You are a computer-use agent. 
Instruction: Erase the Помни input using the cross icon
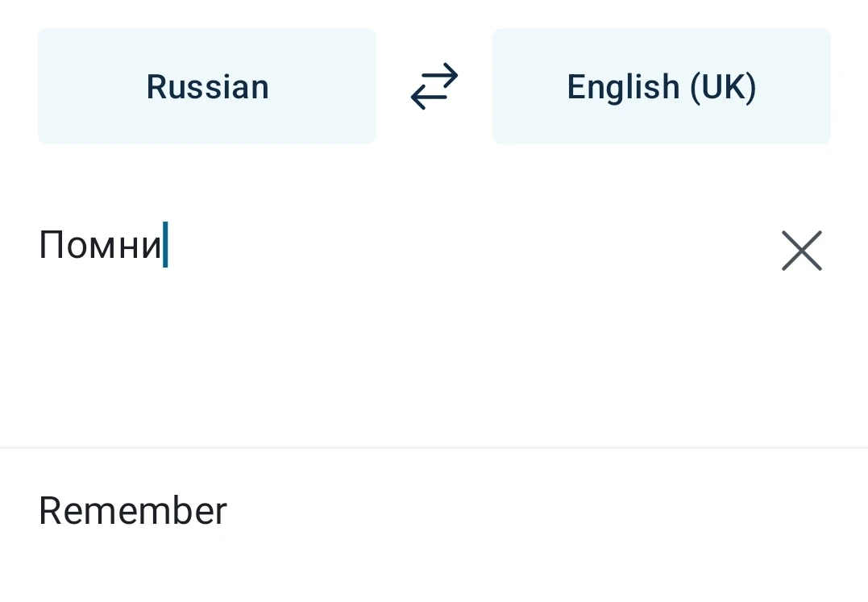[801, 251]
